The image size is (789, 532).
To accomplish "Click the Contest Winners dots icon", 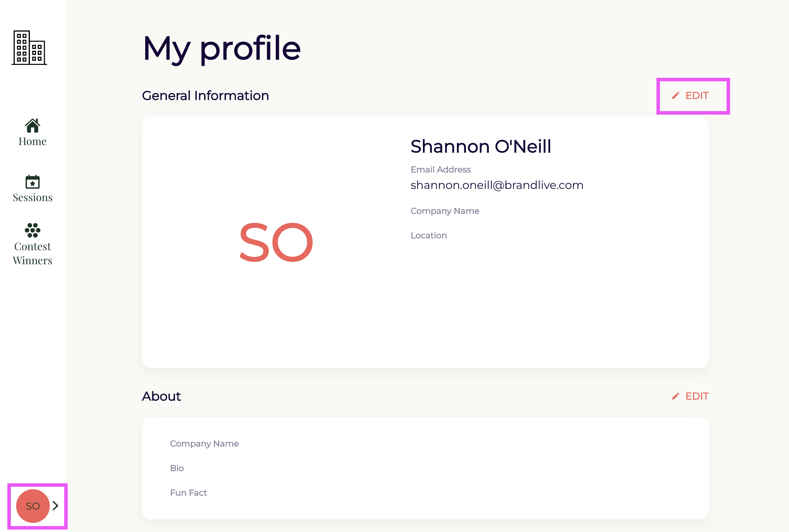I will 33,230.
